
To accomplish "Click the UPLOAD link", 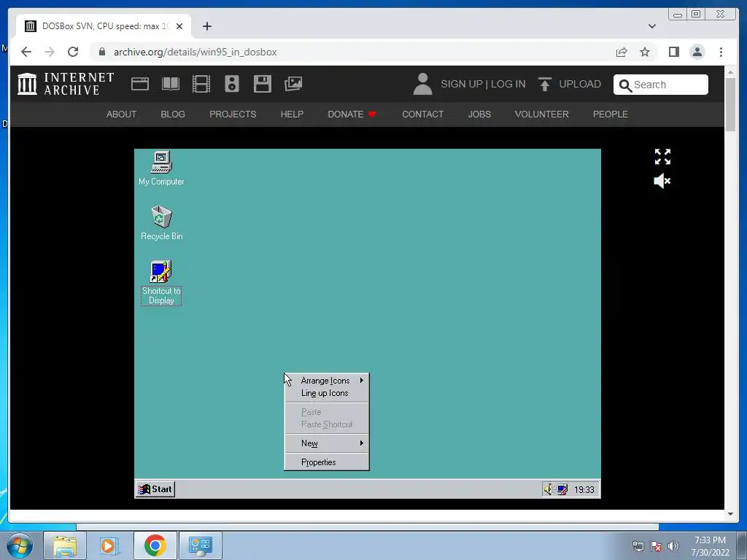I will point(580,84).
